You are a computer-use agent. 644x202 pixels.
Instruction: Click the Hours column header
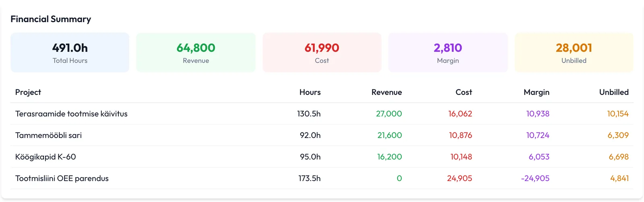(x=310, y=92)
